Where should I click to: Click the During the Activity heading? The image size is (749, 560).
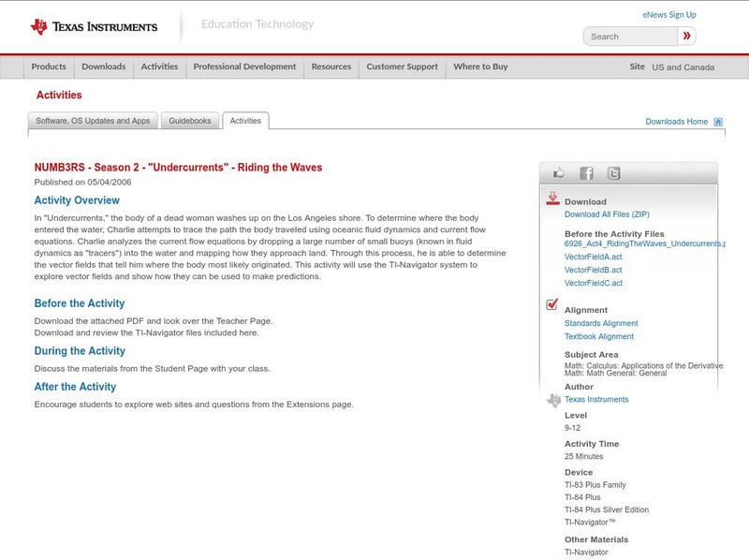pos(80,351)
